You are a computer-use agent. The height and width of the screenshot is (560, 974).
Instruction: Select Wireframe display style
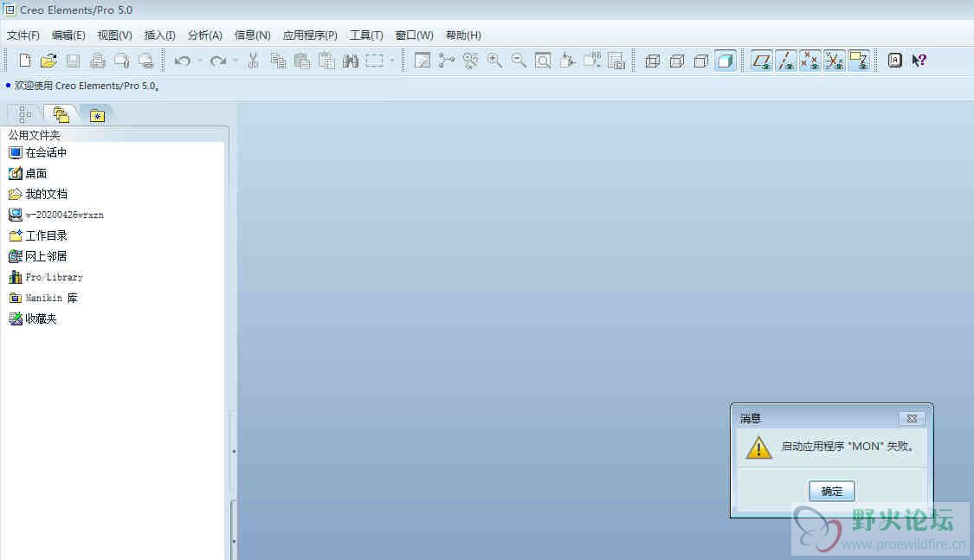[652, 61]
